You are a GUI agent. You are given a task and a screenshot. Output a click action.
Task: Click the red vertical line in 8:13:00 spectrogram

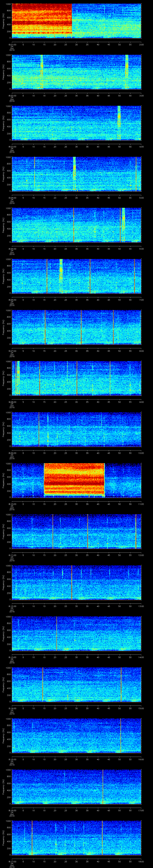[56, 633]
